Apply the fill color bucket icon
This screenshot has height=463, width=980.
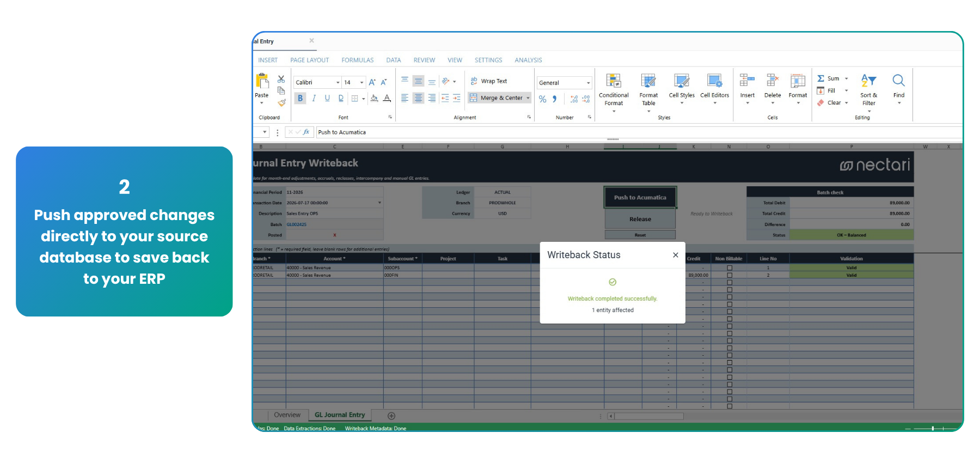point(374,99)
